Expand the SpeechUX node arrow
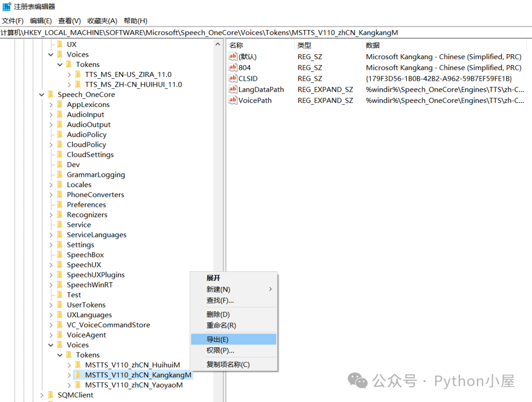This screenshot has width=532, height=402. click(x=51, y=265)
